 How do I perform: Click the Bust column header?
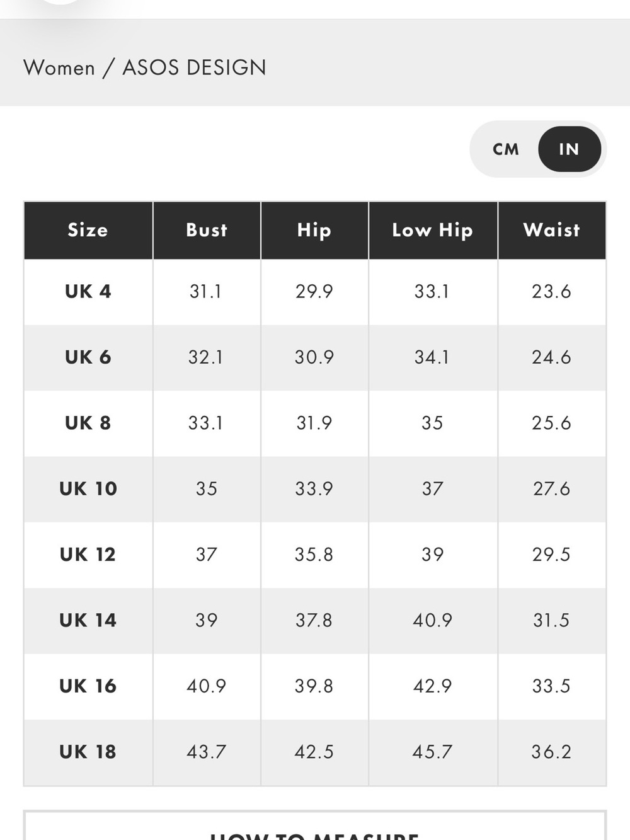tap(207, 231)
